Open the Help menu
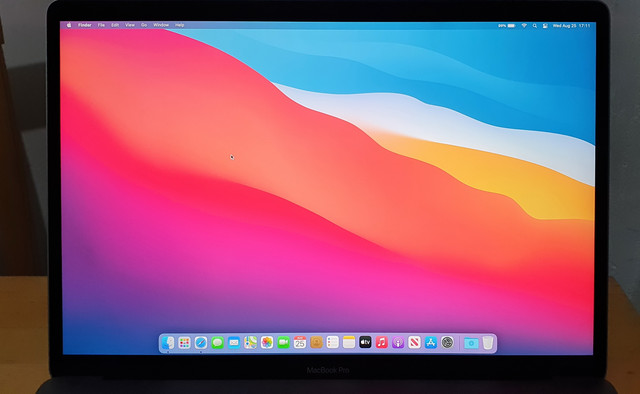Image resolution: width=640 pixels, height=394 pixels. coord(180,25)
